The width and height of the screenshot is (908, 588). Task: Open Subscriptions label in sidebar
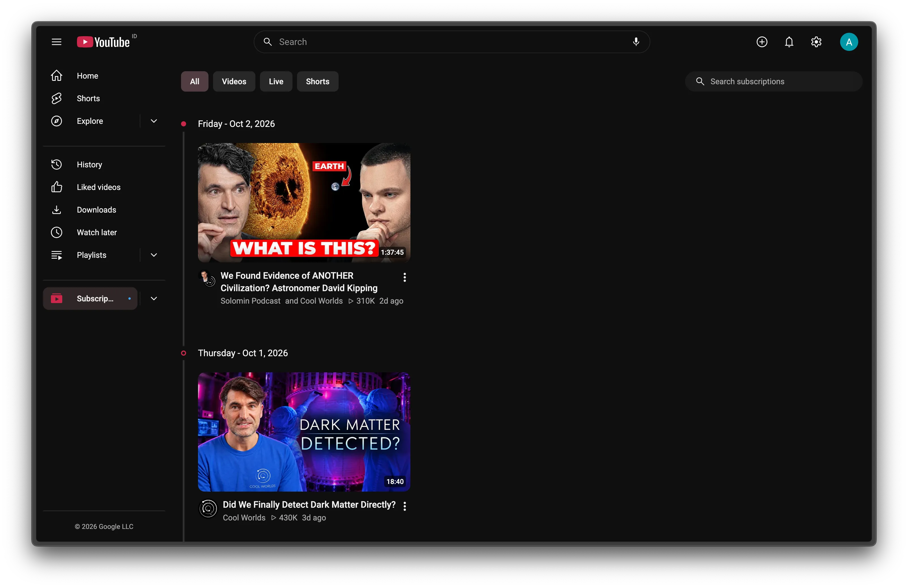95,299
